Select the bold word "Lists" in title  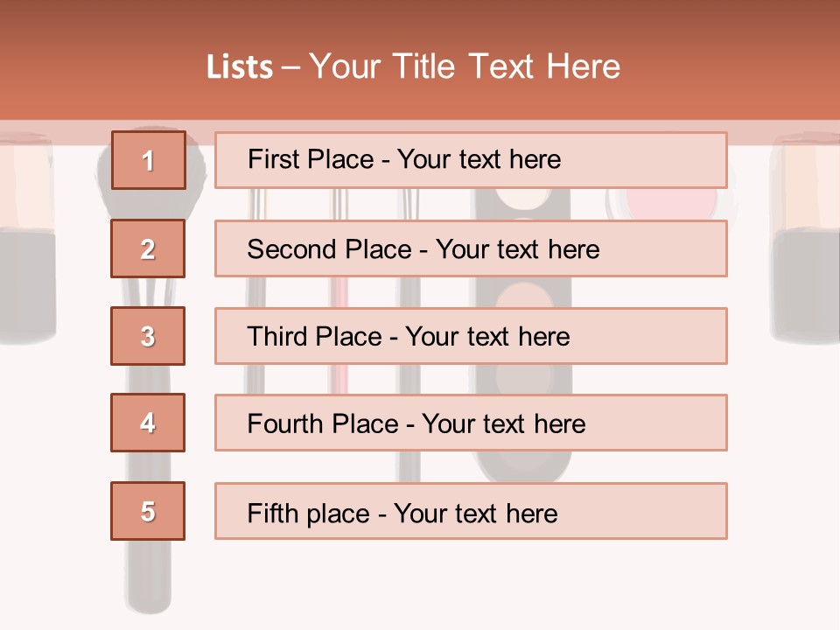tap(240, 67)
